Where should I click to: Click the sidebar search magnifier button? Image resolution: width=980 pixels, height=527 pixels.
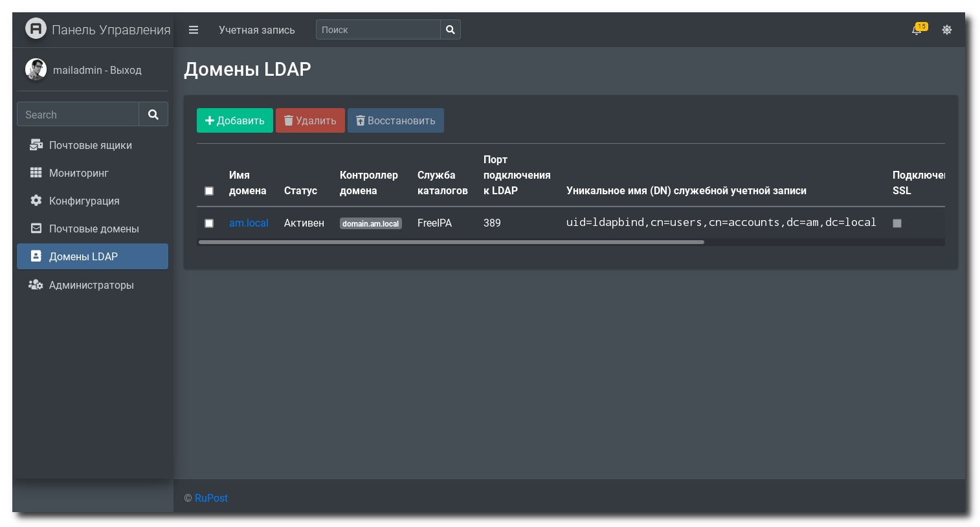153,115
